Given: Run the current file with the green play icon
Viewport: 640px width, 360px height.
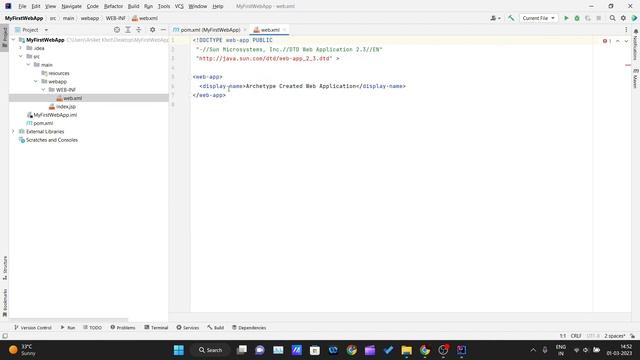Looking at the screenshot, I should click(566, 18).
